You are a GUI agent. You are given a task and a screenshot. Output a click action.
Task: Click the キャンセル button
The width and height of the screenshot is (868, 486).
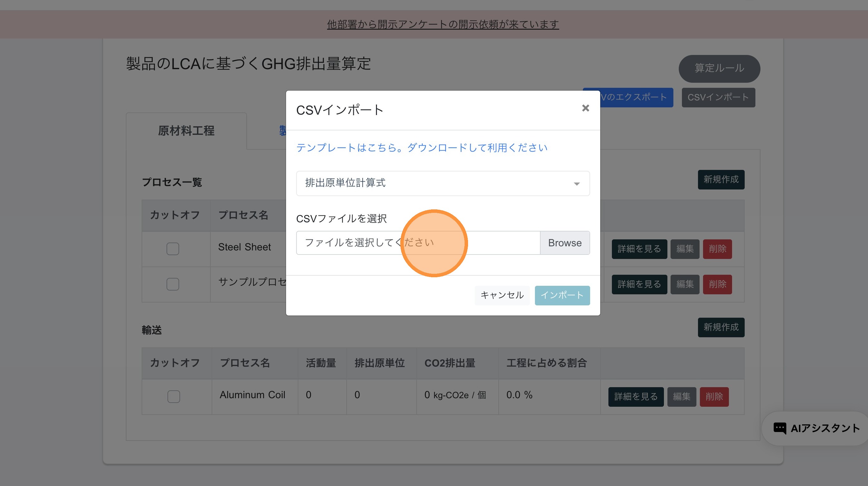tap(502, 295)
